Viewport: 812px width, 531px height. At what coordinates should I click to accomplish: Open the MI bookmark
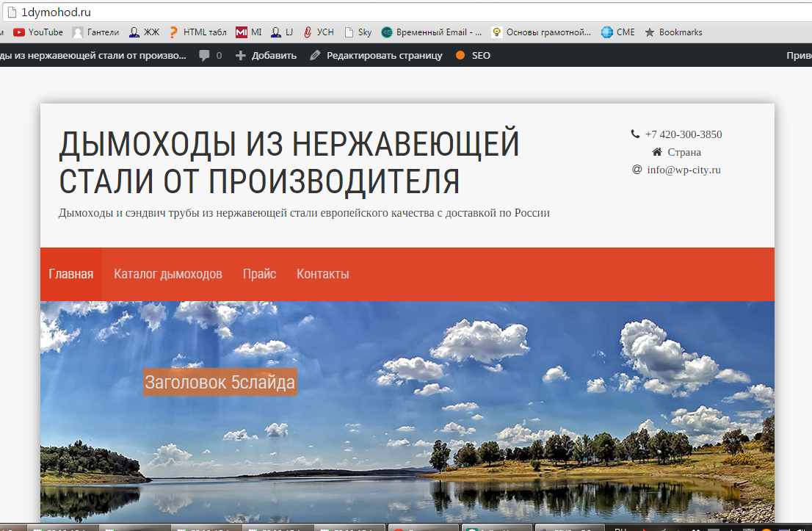(x=249, y=32)
